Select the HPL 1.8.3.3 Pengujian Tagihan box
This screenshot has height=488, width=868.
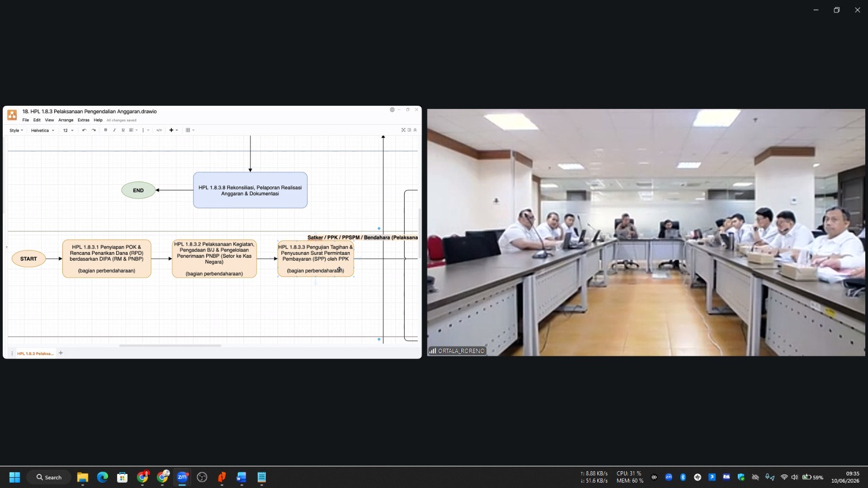click(x=316, y=259)
